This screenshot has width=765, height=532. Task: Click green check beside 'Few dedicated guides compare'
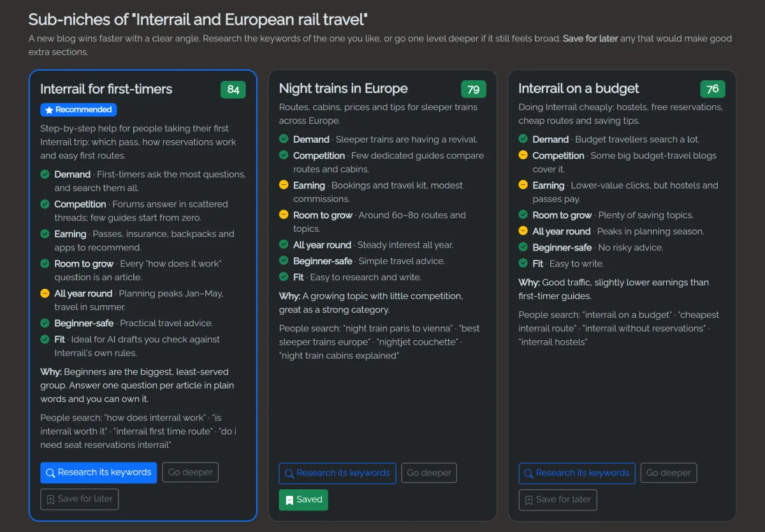click(284, 155)
